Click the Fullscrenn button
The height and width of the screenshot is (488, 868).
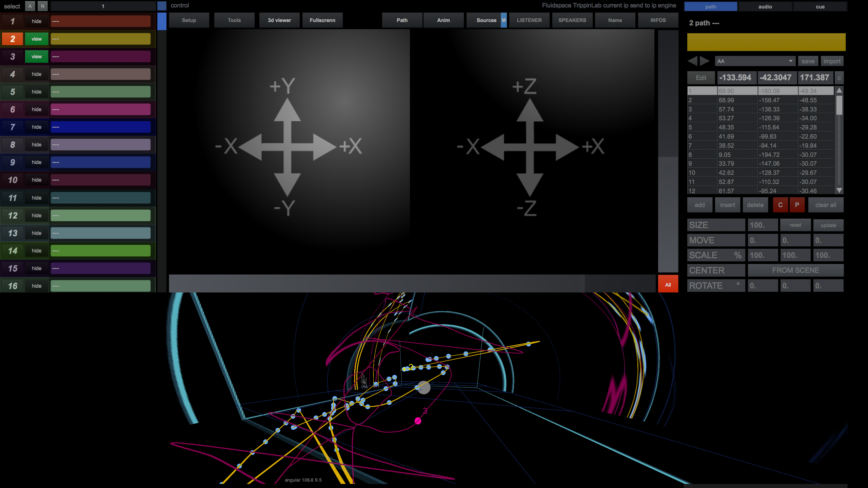click(x=322, y=20)
